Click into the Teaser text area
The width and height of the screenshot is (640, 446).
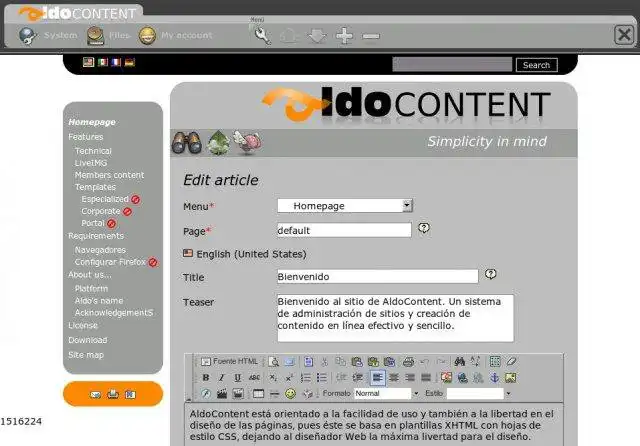point(396,318)
